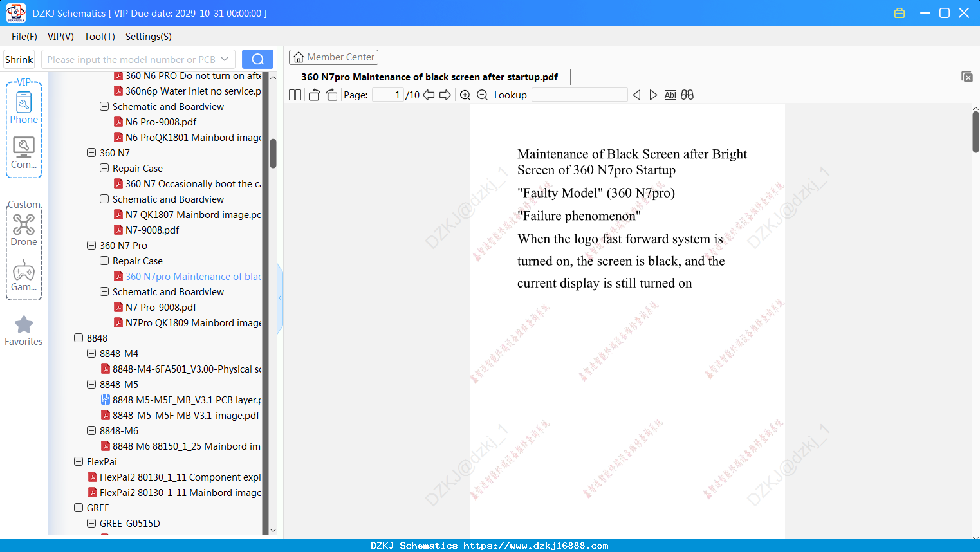This screenshot has width=980, height=552.
Task: Rotate page clockwise
Action: (331, 95)
